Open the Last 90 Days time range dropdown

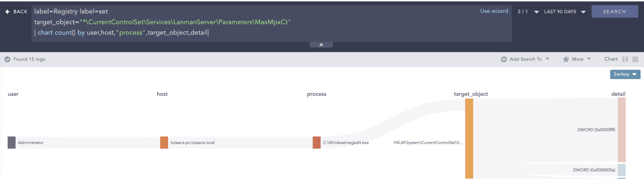(565, 12)
